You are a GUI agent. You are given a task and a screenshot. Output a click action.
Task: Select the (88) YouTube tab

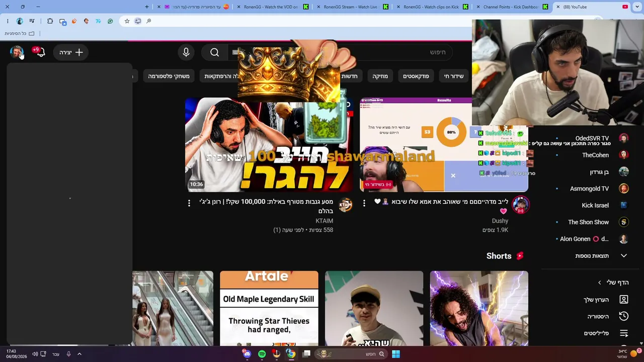[591, 7]
